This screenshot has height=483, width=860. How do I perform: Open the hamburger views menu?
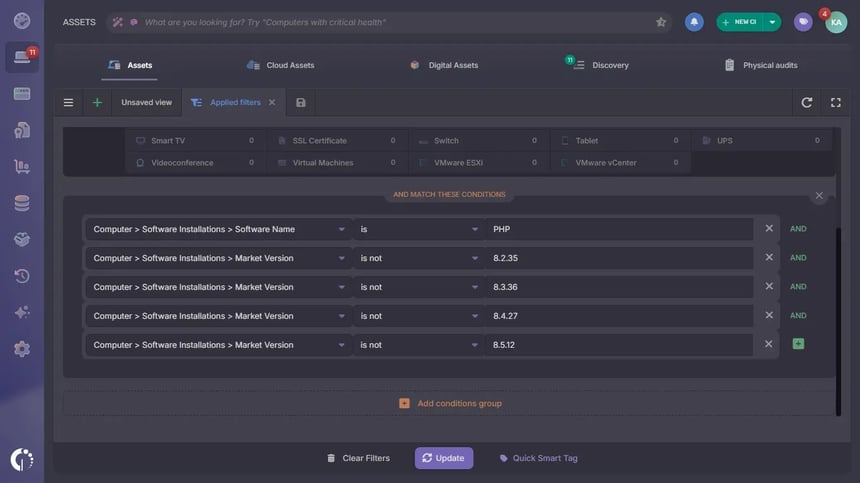coord(68,103)
